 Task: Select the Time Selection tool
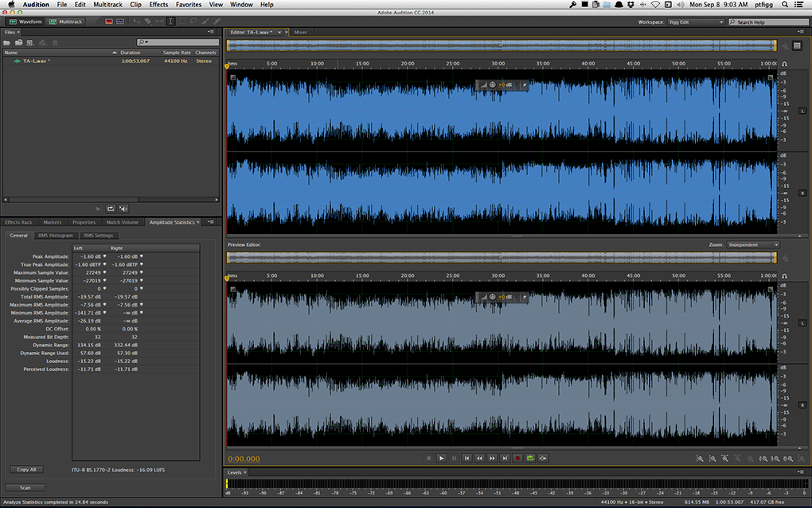[170, 21]
